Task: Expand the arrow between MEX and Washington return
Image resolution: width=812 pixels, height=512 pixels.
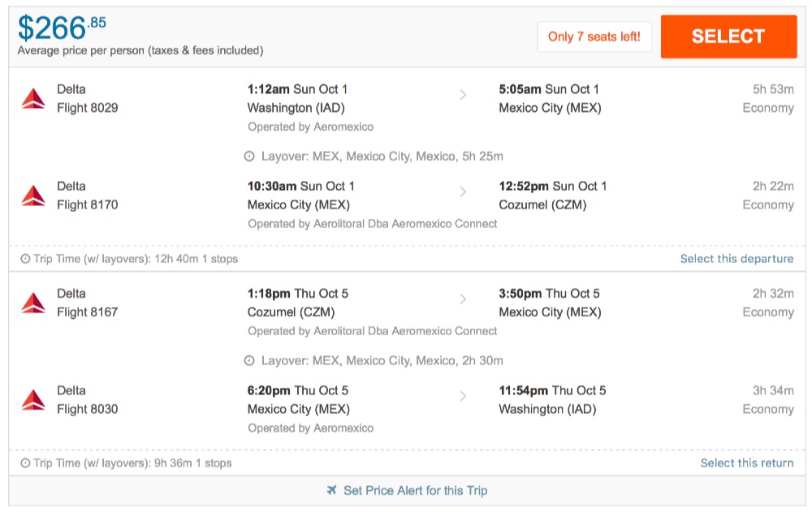Action: 463,396
